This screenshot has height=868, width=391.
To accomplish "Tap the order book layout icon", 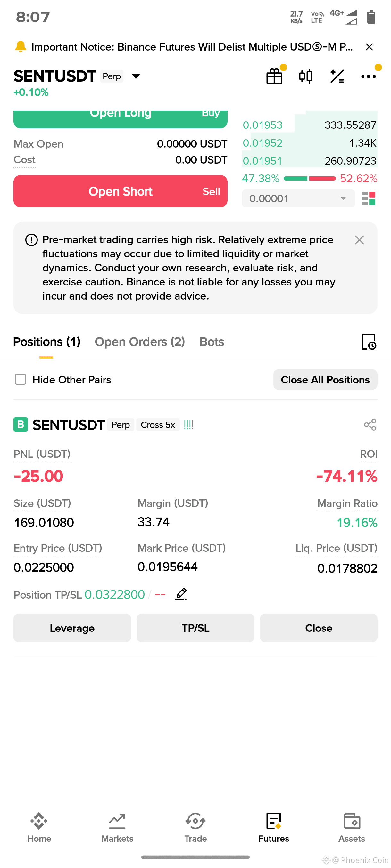I will 368,198.
